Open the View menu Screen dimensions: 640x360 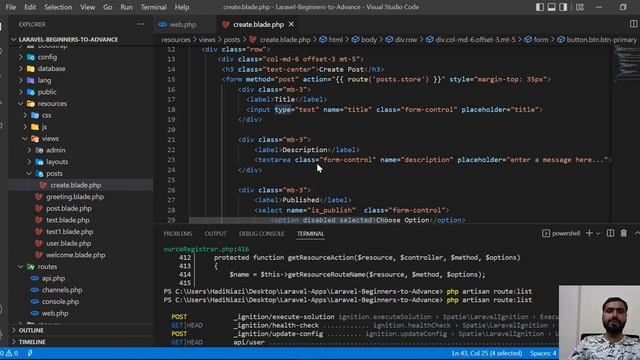coord(87,7)
